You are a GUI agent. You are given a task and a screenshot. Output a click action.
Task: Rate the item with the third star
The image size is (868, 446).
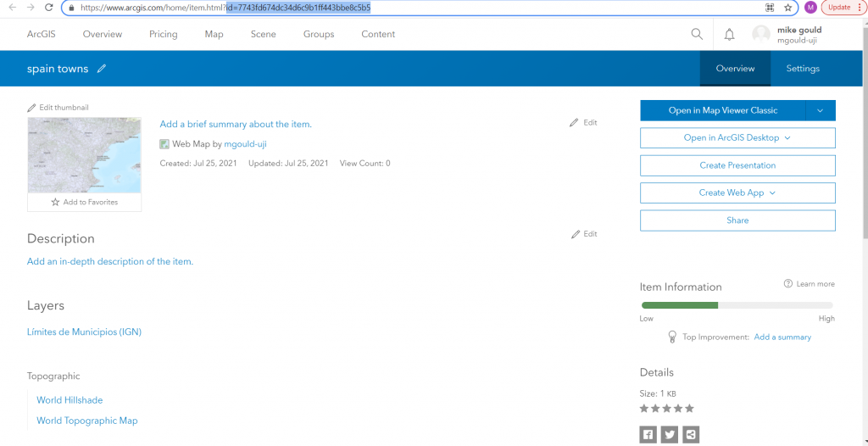pyautogui.click(x=666, y=409)
